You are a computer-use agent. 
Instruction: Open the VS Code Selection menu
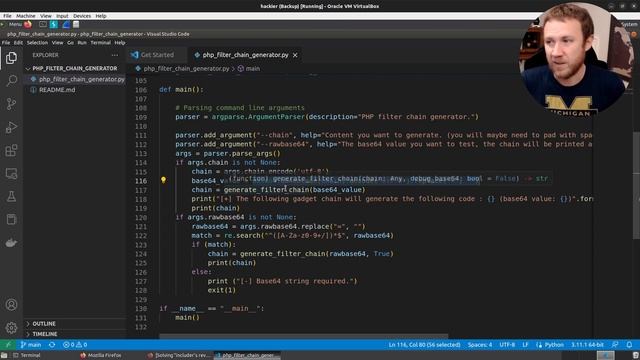point(37,42)
